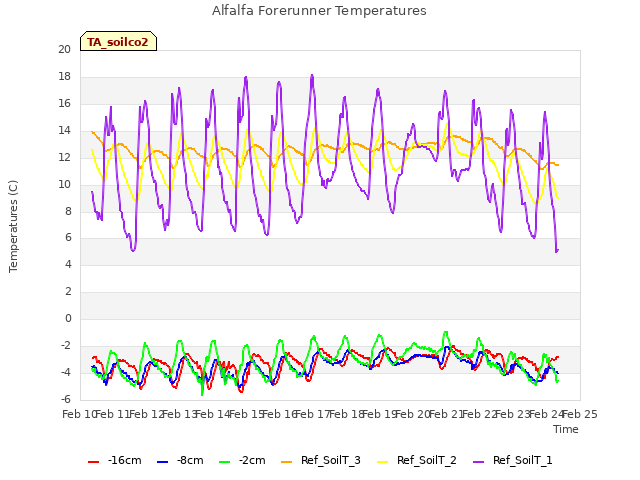Image resolution: width=640 pixels, height=480 pixels.
Task: Click the Feb 25 x-axis tick label
Action: point(580,414)
